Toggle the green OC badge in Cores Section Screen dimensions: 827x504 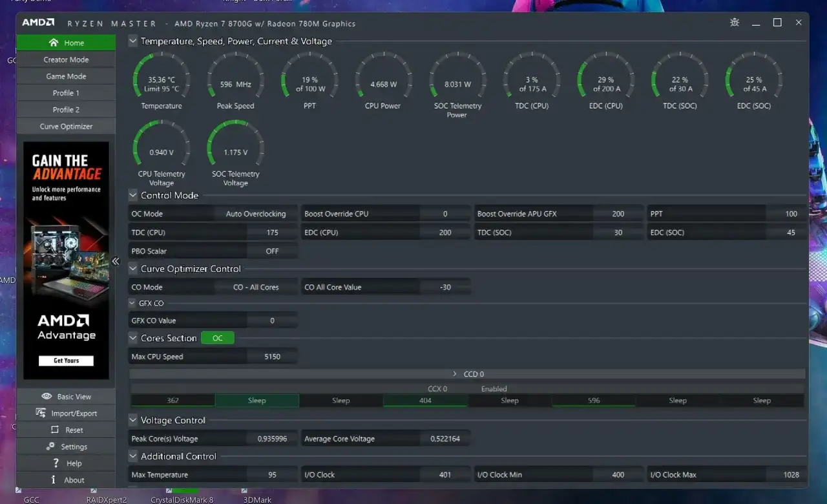coord(218,338)
